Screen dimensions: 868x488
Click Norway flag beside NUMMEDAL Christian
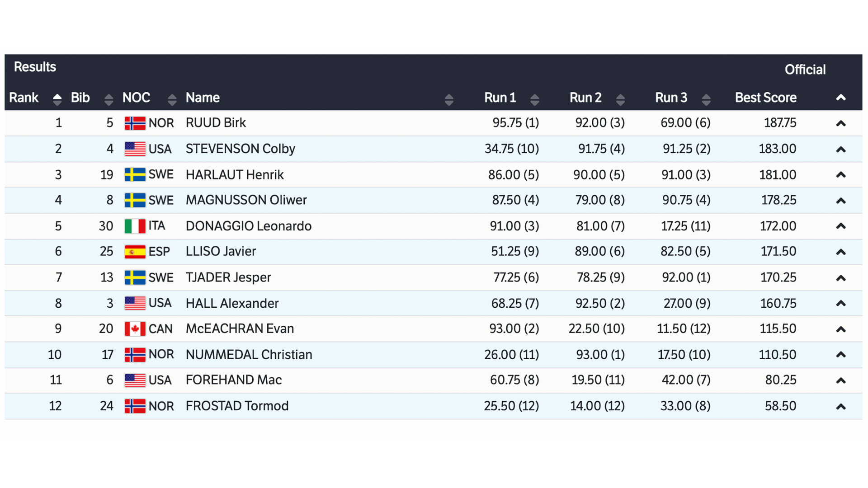pos(135,355)
